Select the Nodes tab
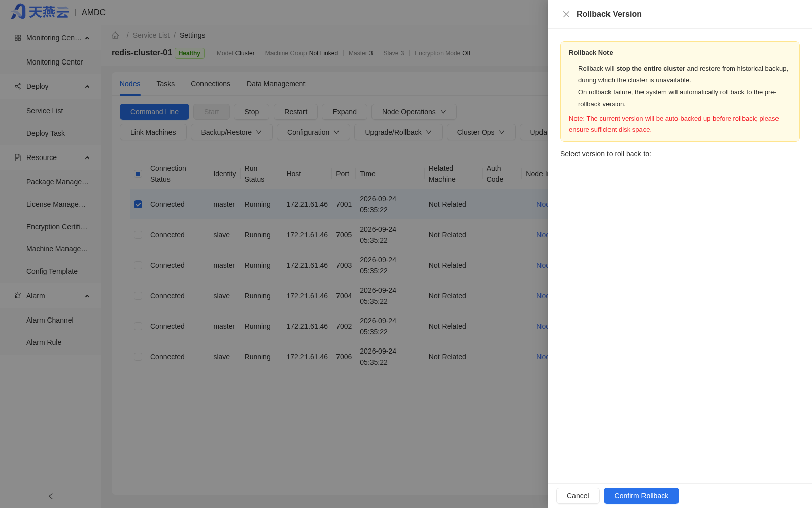 (130, 84)
